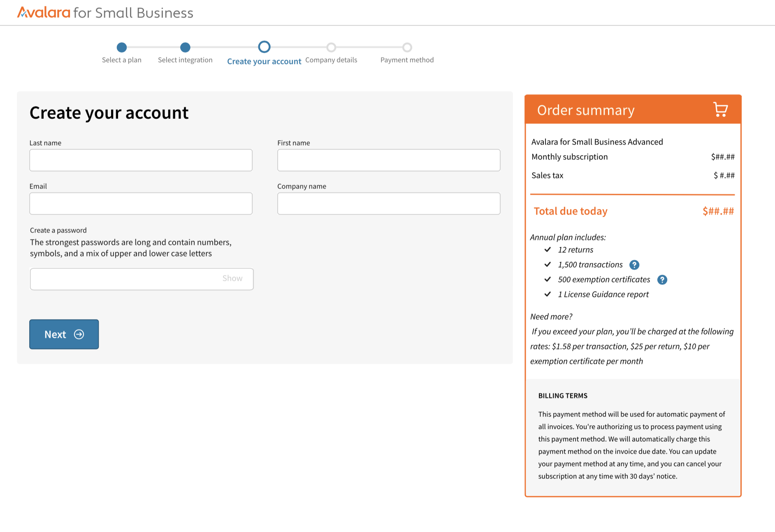Image resolution: width=775 pixels, height=532 pixels.
Task: Click into the password field
Action: click(142, 279)
